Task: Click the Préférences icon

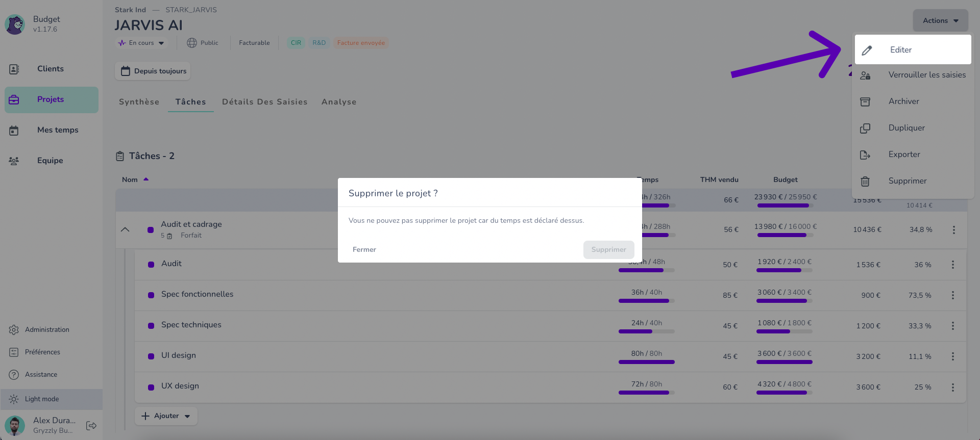Action: [14, 352]
